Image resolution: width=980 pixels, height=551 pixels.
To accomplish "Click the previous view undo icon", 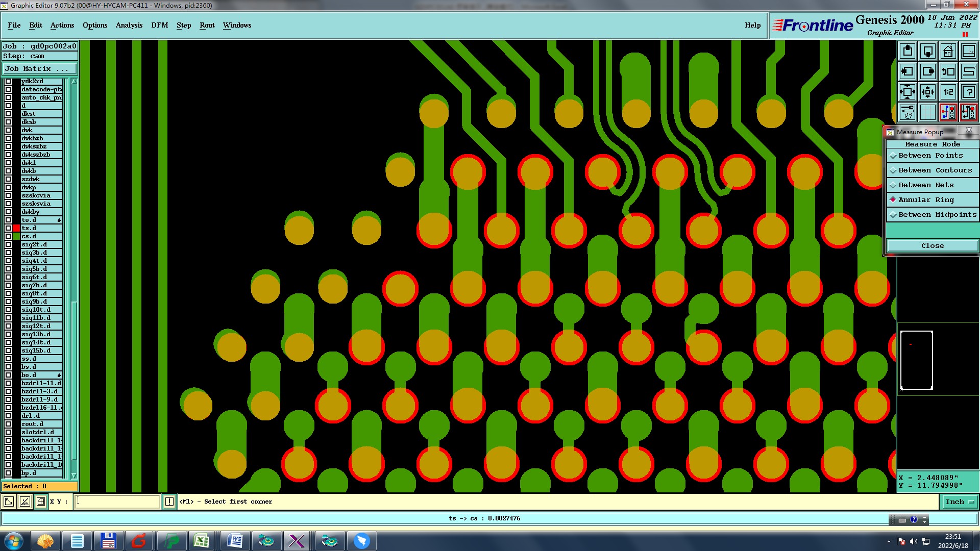I will (x=948, y=71).
